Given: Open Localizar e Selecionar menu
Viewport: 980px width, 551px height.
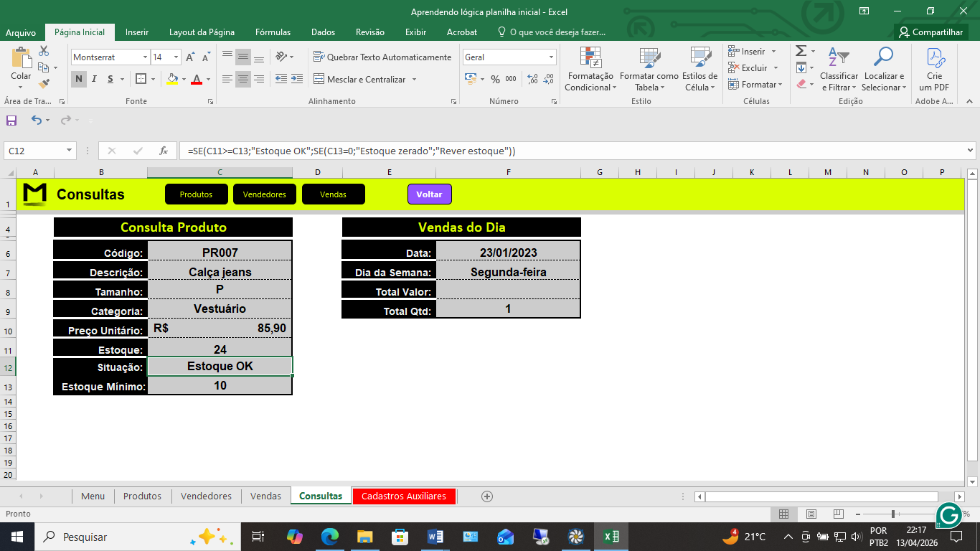Looking at the screenshot, I should click(885, 70).
